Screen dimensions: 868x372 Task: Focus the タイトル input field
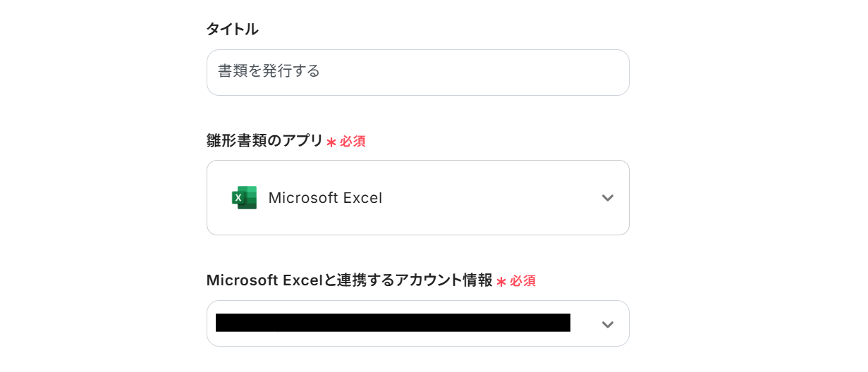pos(417,73)
